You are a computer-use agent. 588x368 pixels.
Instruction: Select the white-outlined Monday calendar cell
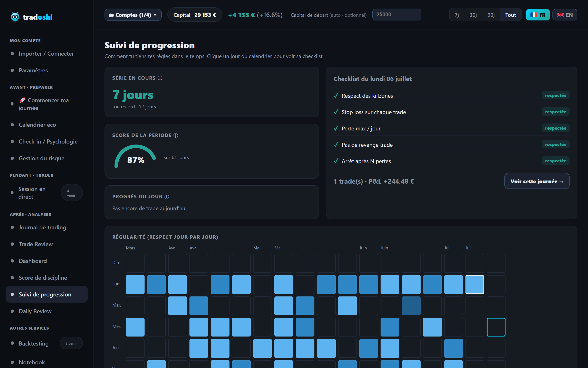point(475,285)
